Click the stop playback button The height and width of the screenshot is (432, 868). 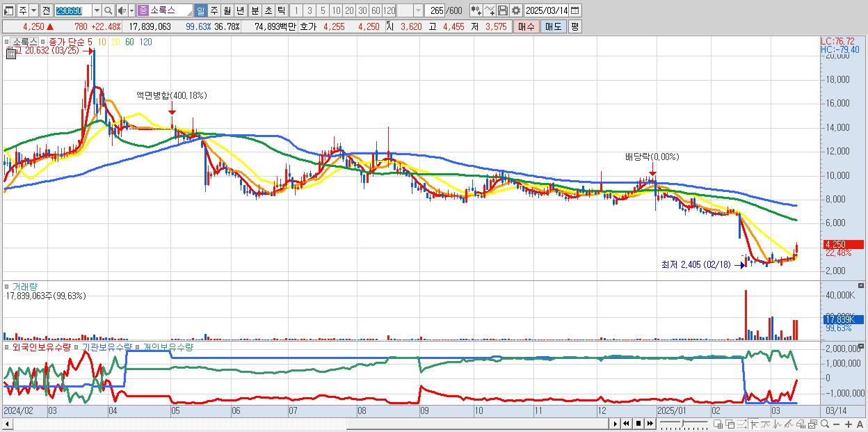(x=638, y=424)
